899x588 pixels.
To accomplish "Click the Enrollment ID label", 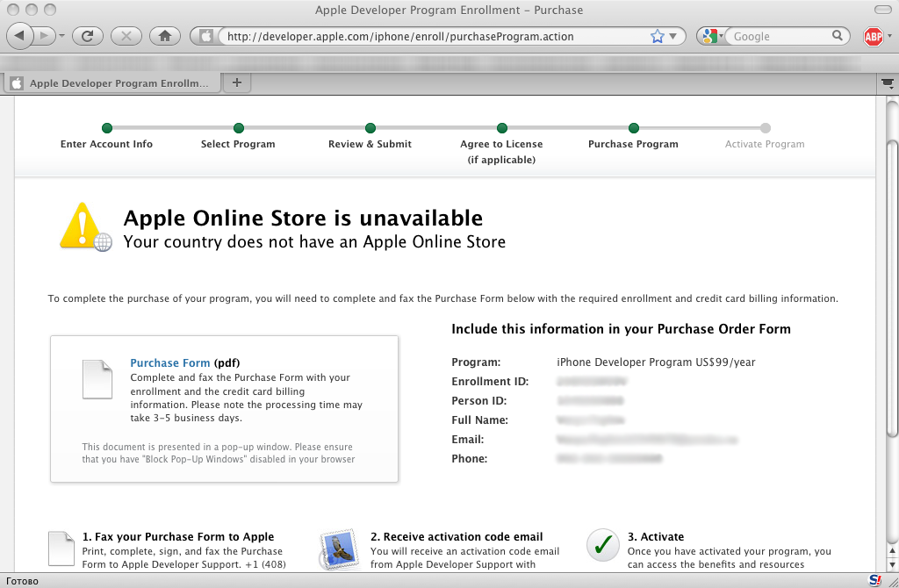I will tap(490, 381).
